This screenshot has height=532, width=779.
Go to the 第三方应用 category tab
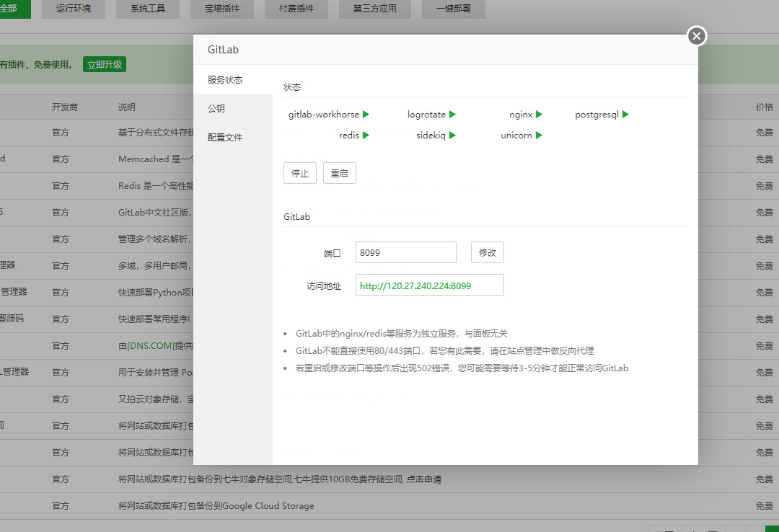point(374,9)
